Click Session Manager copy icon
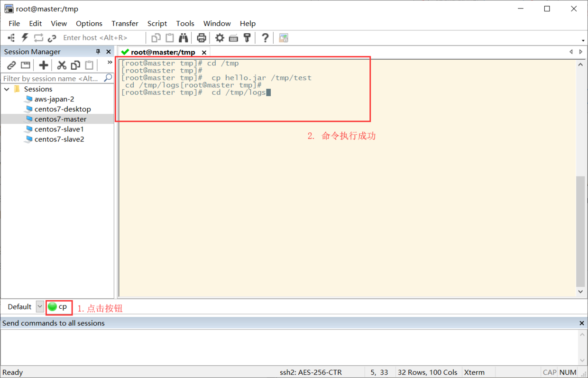 pyautogui.click(x=75, y=65)
